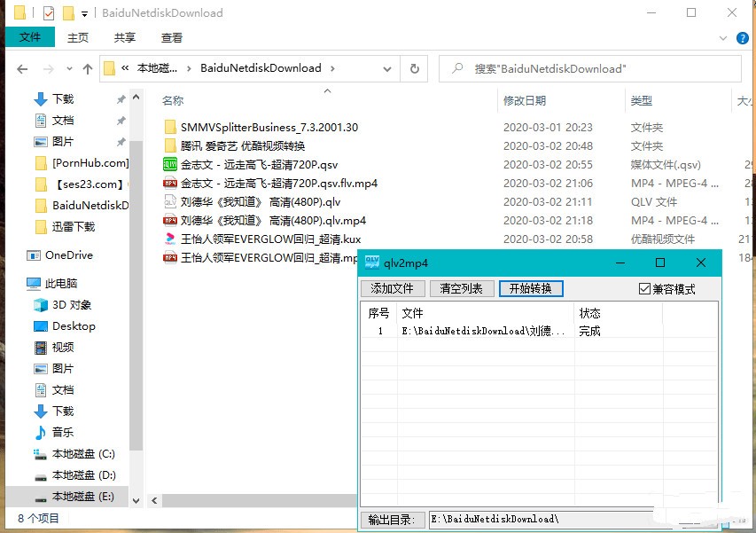Click the 输出目录 button in qlv2mp4

392,520
